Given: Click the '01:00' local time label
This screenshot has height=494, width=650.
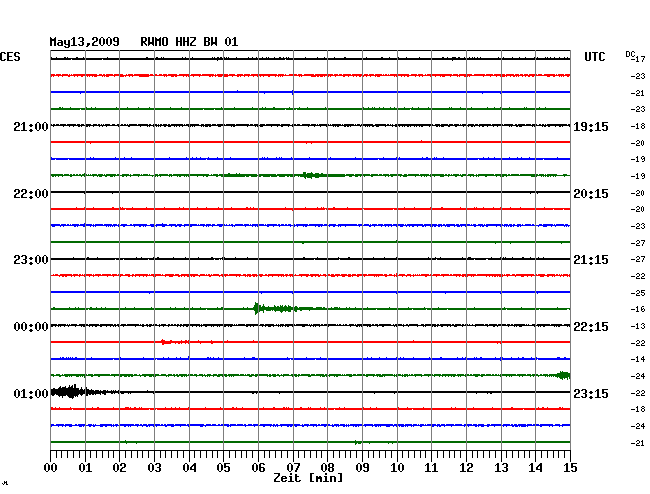Looking at the screenshot, I should click(31, 394).
